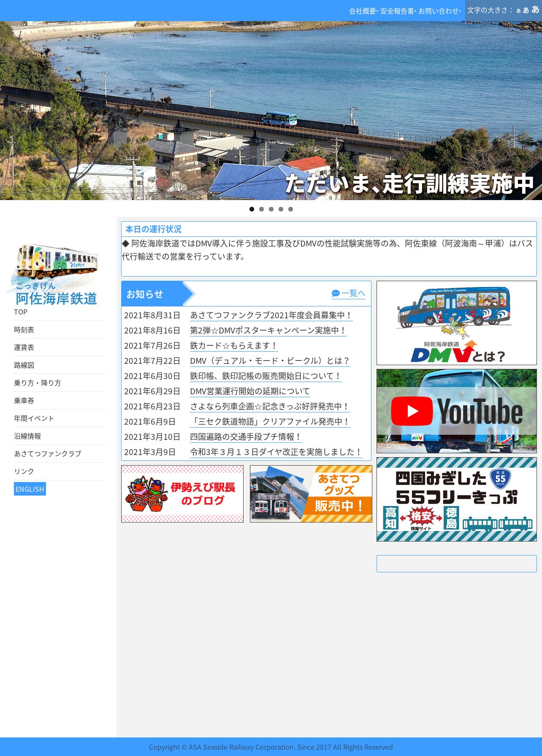The image size is (542, 756).
Task: Click the date 2021年8月31日
Action: coord(152,315)
